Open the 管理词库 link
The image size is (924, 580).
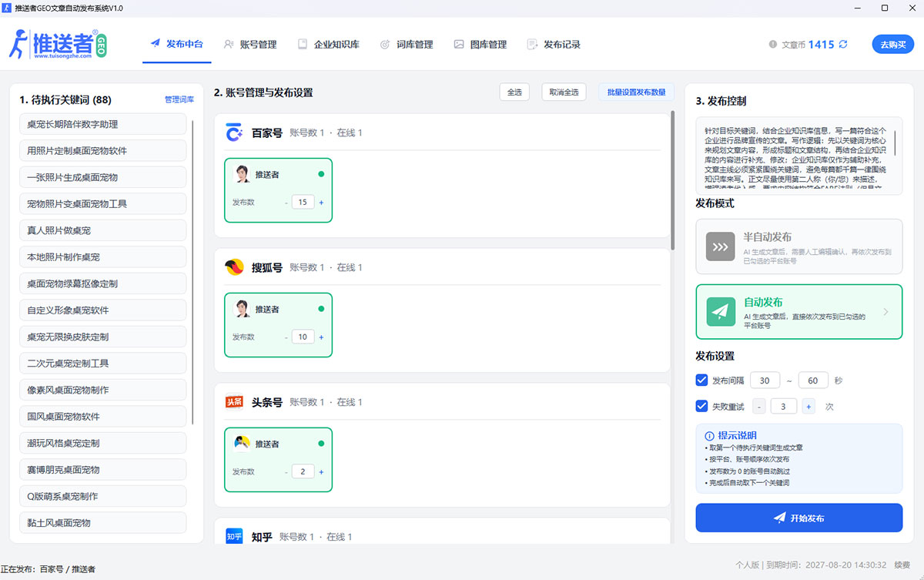coord(179,99)
